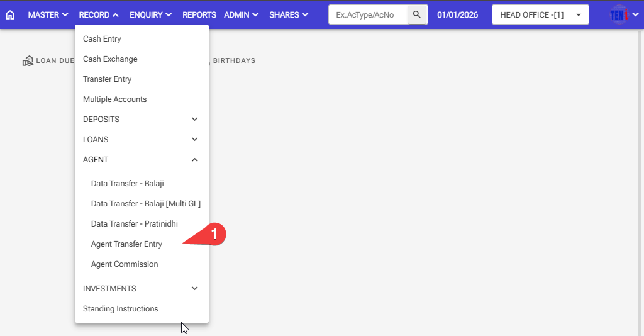
Task: Open the HEAD OFFICE branch selector
Action: 540,14
